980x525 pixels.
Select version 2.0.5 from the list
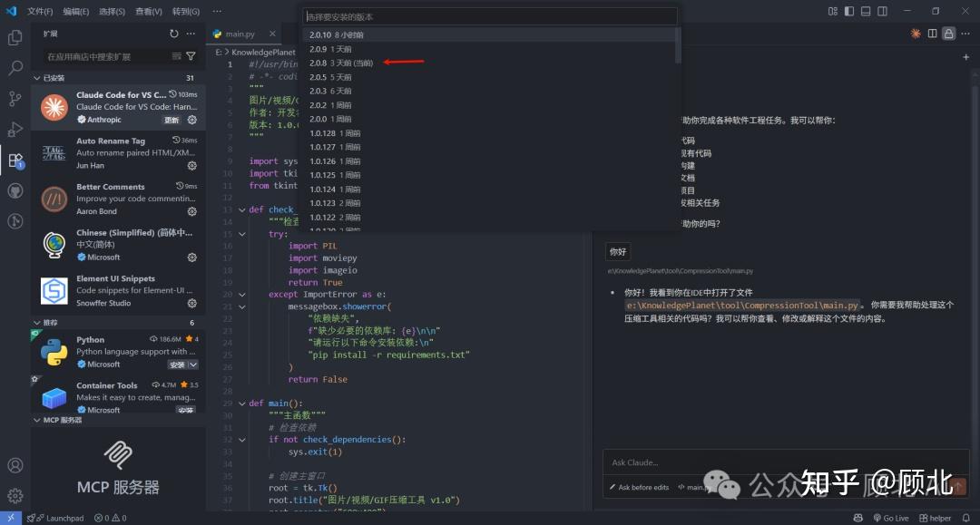(x=489, y=77)
